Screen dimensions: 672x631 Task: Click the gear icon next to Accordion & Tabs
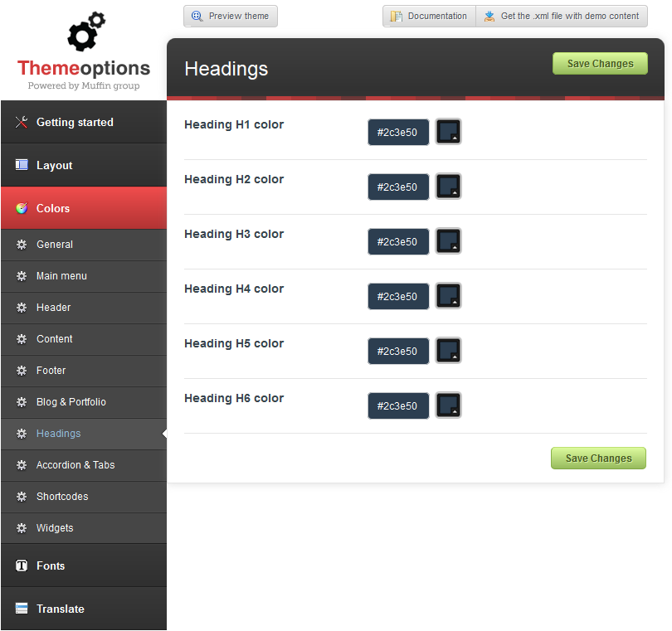tap(22, 465)
